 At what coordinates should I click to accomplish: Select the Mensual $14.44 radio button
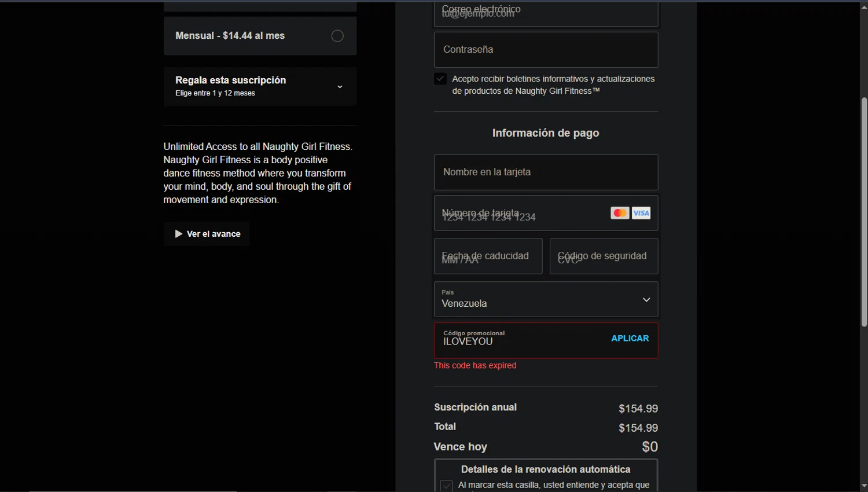pos(337,36)
